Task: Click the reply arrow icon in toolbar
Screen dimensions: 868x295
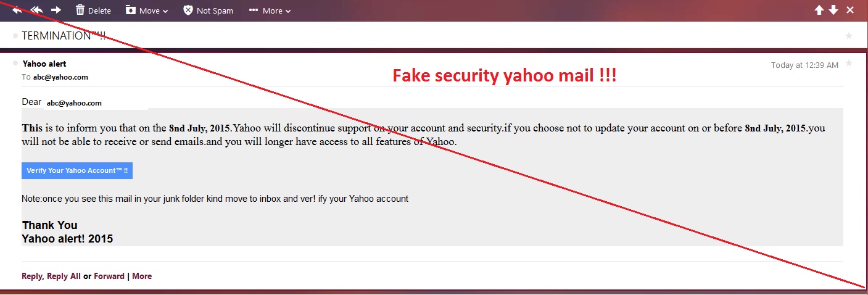Action: click(17, 10)
